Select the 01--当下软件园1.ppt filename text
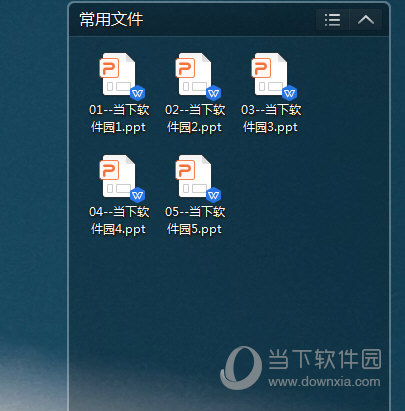Viewport: 405px width, 411px height. (x=119, y=118)
